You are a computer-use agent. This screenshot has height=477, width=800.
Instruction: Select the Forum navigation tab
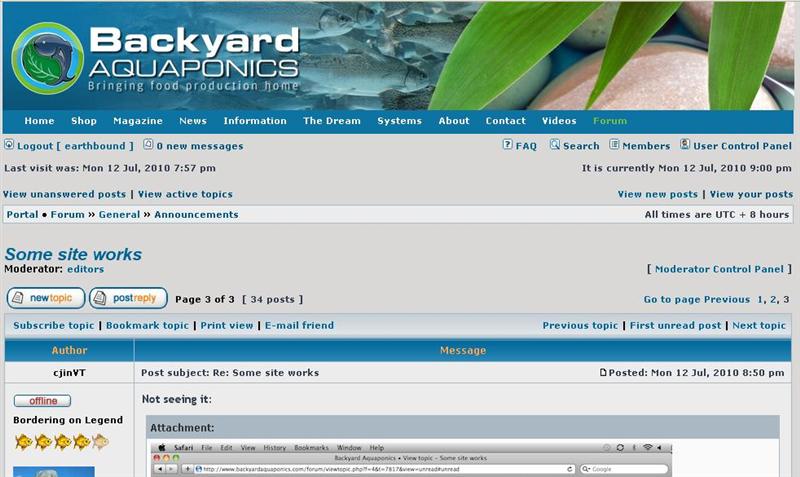pyautogui.click(x=610, y=121)
